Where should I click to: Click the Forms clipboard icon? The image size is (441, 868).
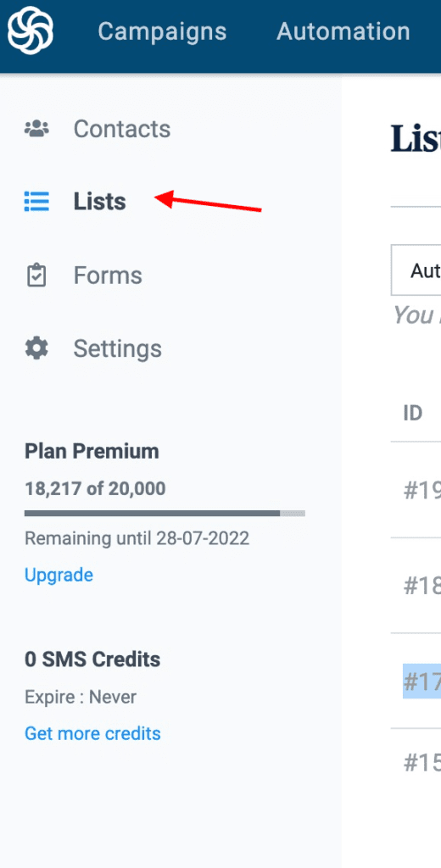click(36, 275)
